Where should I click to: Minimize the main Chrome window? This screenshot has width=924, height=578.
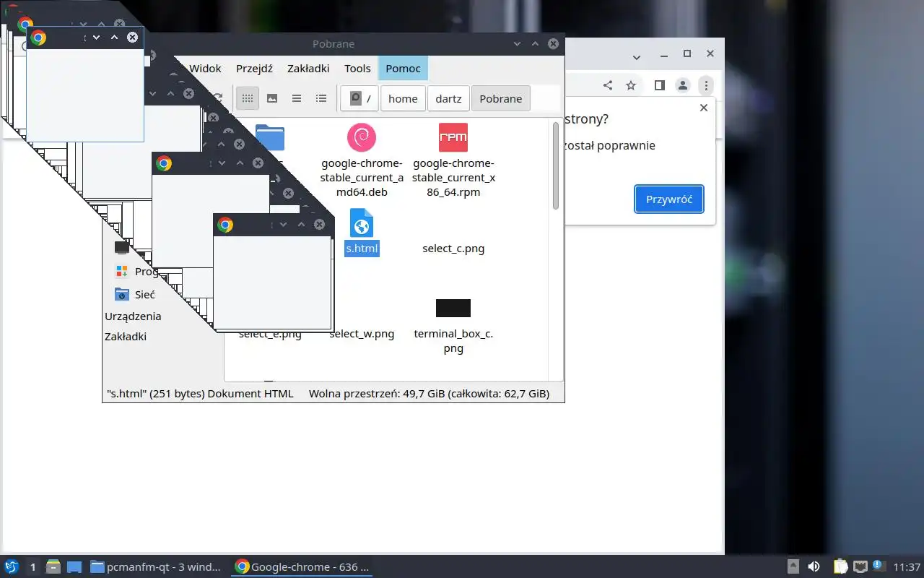(664, 54)
